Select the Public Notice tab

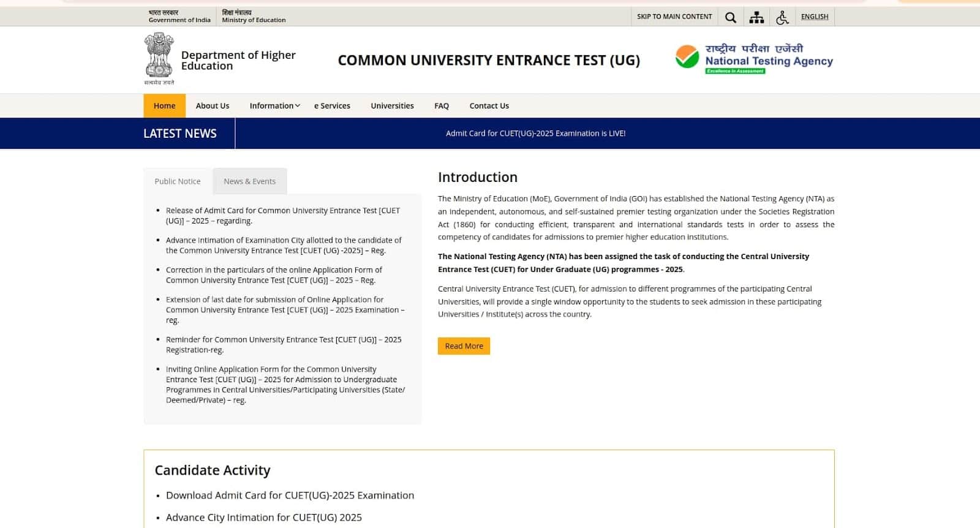pyautogui.click(x=177, y=181)
